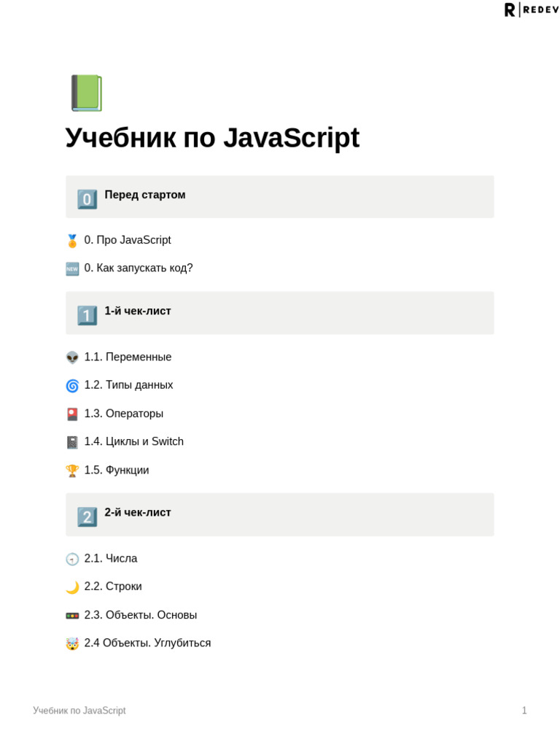560x747 pixels.
Task: Click the traffic light icon beside Объекты. Основы
Action: (72, 616)
